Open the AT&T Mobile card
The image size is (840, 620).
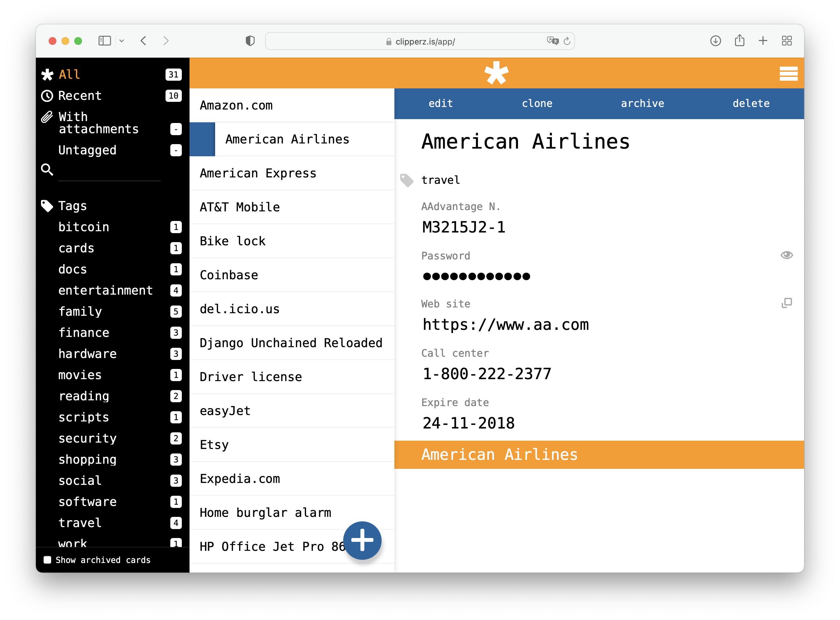tap(292, 207)
